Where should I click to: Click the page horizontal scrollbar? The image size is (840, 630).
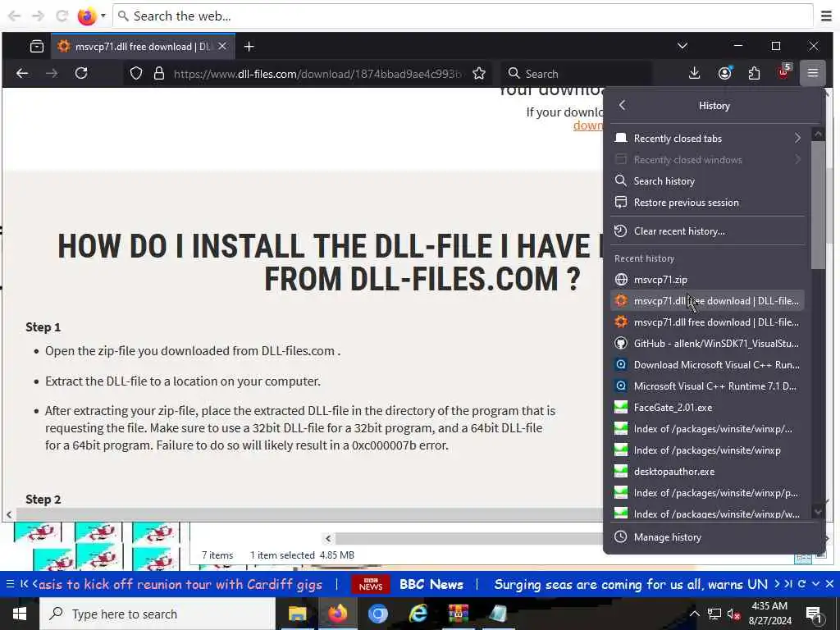[309, 514]
